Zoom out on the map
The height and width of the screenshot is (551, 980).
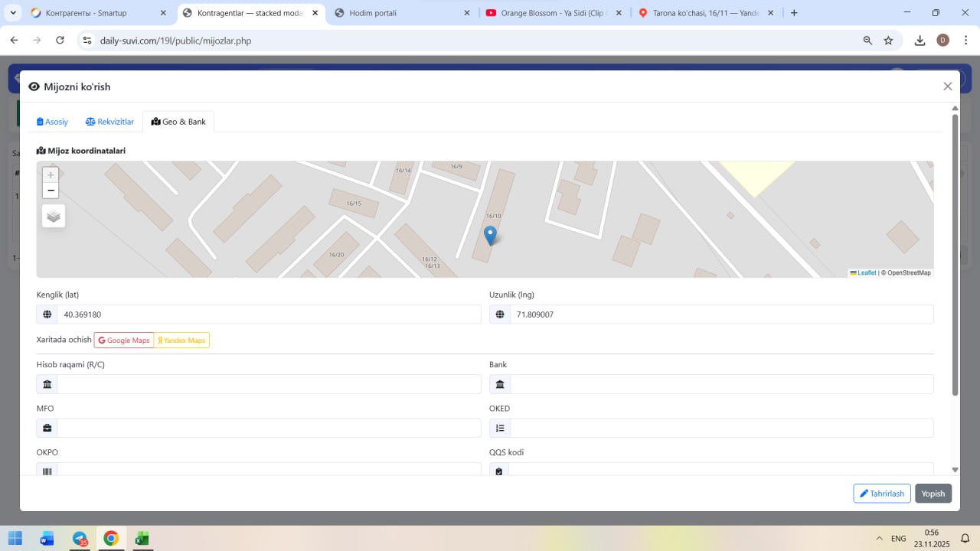click(51, 191)
